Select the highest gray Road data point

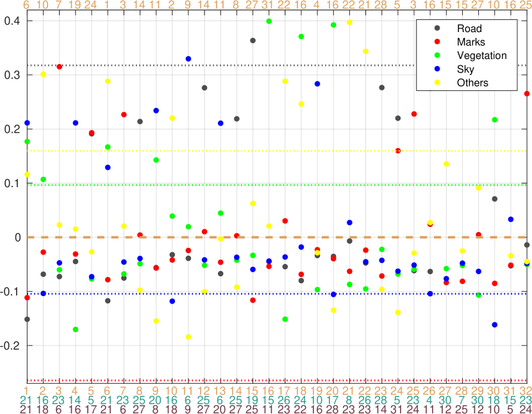pos(253,40)
